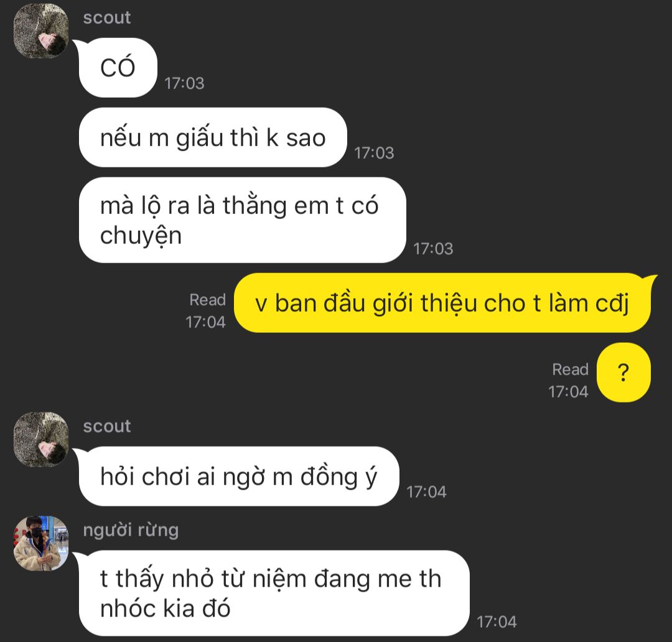Image resolution: width=672 pixels, height=642 pixels.
Task: Open người rừng's profile picture
Action: tap(41, 544)
